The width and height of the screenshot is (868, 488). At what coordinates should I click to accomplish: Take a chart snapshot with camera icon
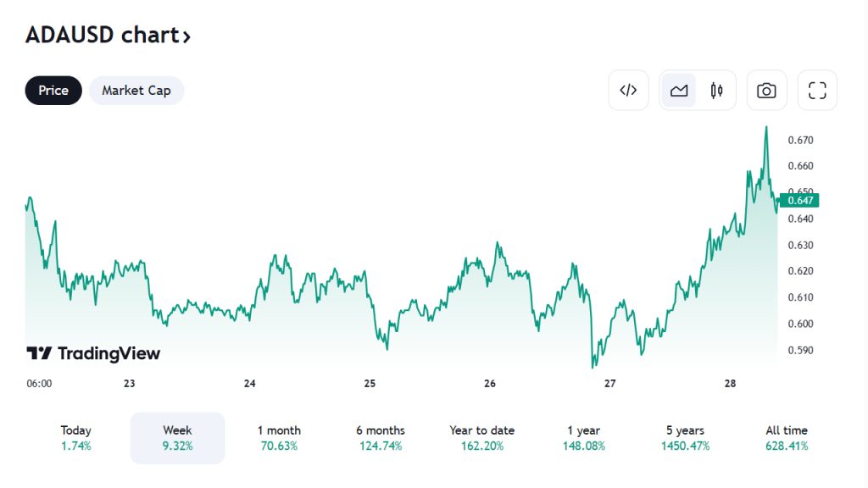[x=766, y=91]
